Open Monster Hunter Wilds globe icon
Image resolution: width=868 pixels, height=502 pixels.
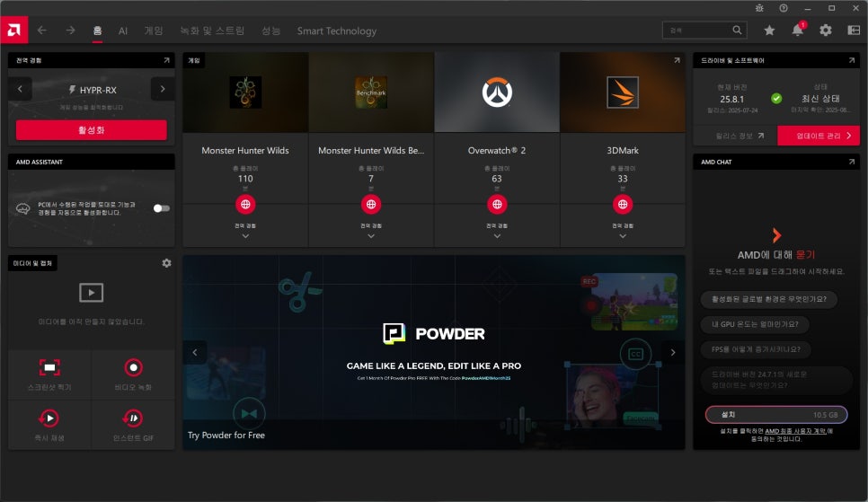[x=245, y=204]
